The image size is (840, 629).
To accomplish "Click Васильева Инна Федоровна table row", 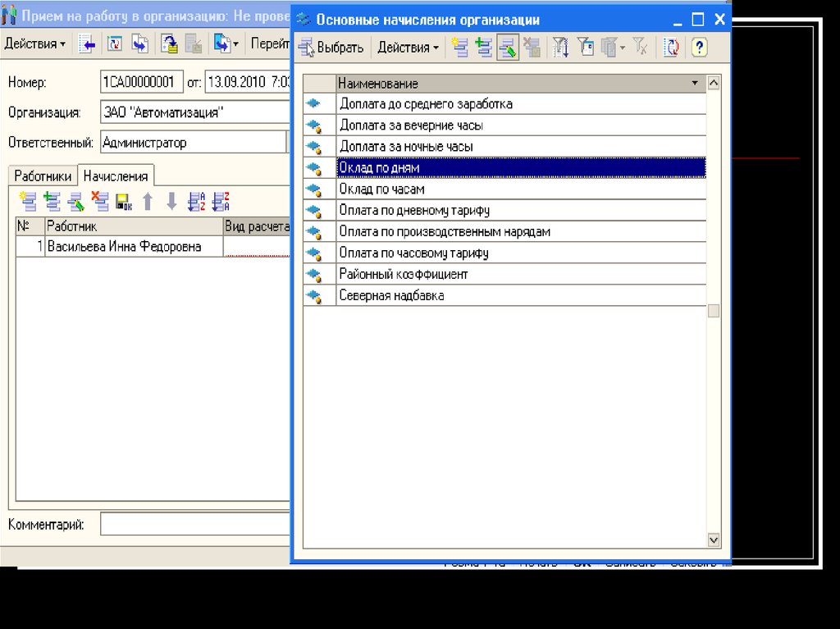I will coord(124,246).
